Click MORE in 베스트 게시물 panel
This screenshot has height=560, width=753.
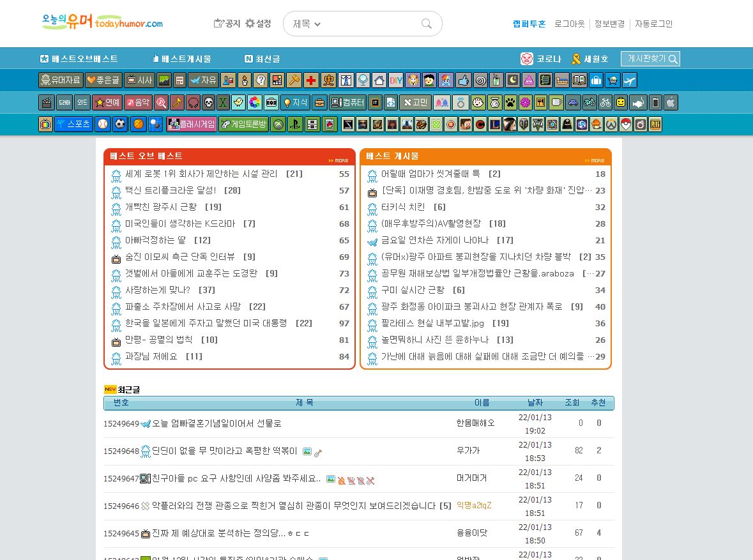tap(595, 160)
